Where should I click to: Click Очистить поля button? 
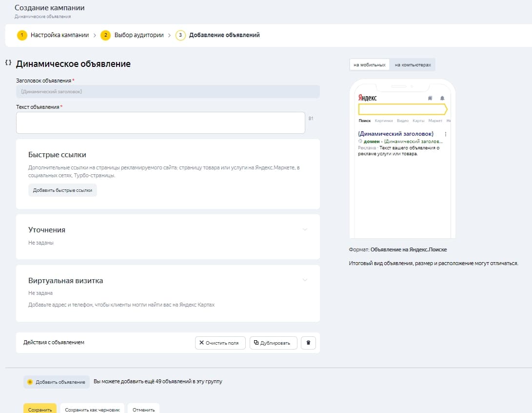point(220,343)
